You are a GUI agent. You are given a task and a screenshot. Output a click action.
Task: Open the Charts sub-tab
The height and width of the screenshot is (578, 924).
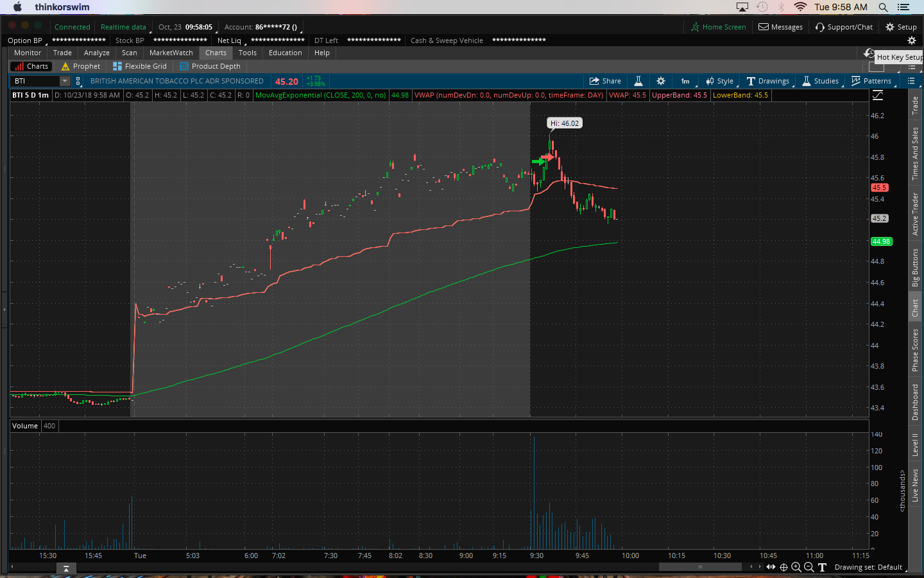(31, 66)
